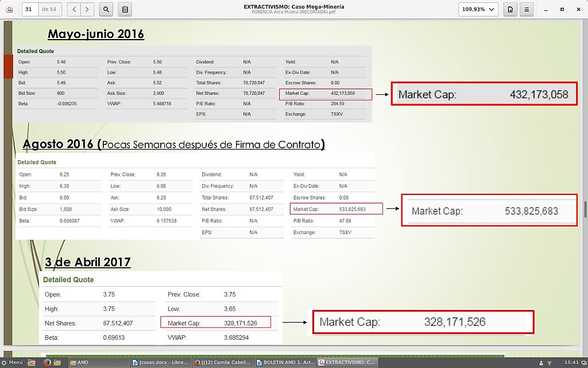Click the Market Cap 432,173,058 callout box
This screenshot has height=368, width=588.
483,94
